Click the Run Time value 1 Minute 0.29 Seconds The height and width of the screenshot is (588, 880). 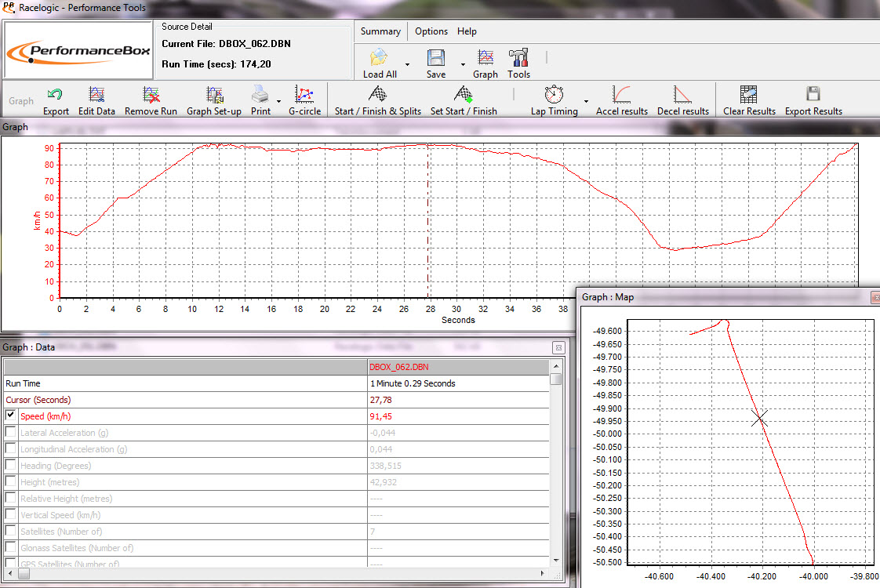413,383
